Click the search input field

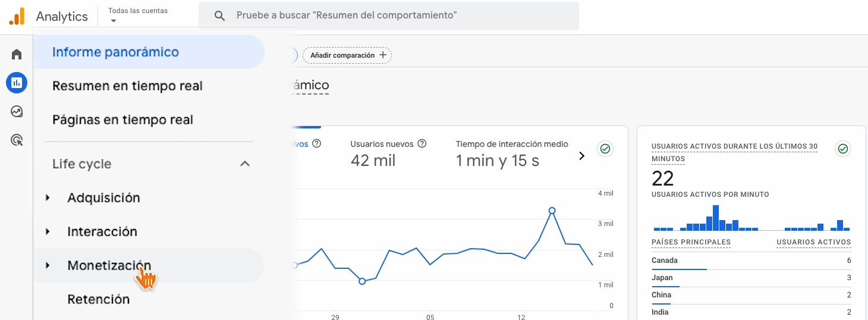[x=392, y=16]
